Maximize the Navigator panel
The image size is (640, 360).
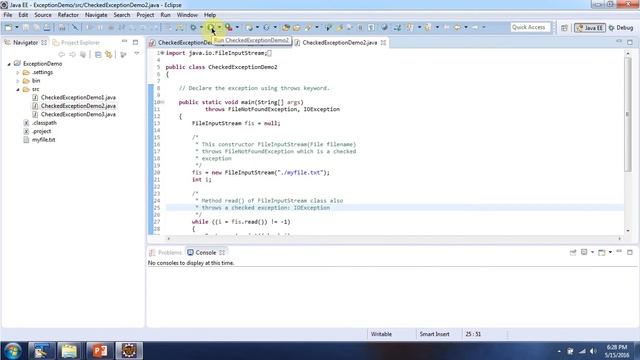[136, 42]
